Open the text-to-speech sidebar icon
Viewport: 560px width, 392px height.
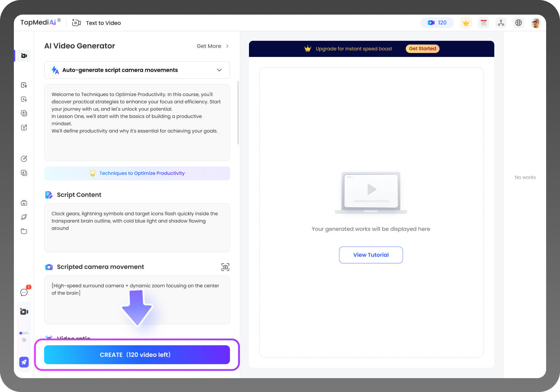pyautogui.click(x=24, y=85)
